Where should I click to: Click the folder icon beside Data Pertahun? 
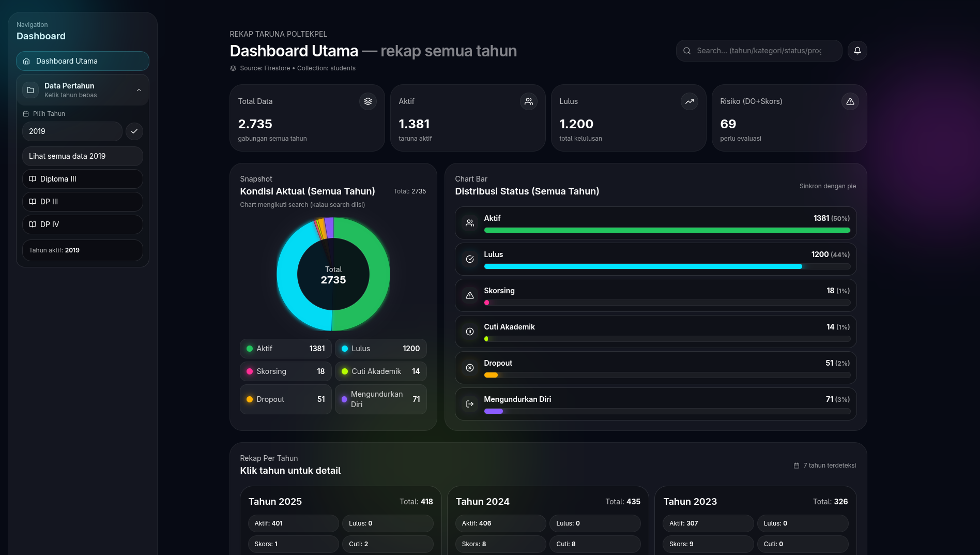click(30, 90)
